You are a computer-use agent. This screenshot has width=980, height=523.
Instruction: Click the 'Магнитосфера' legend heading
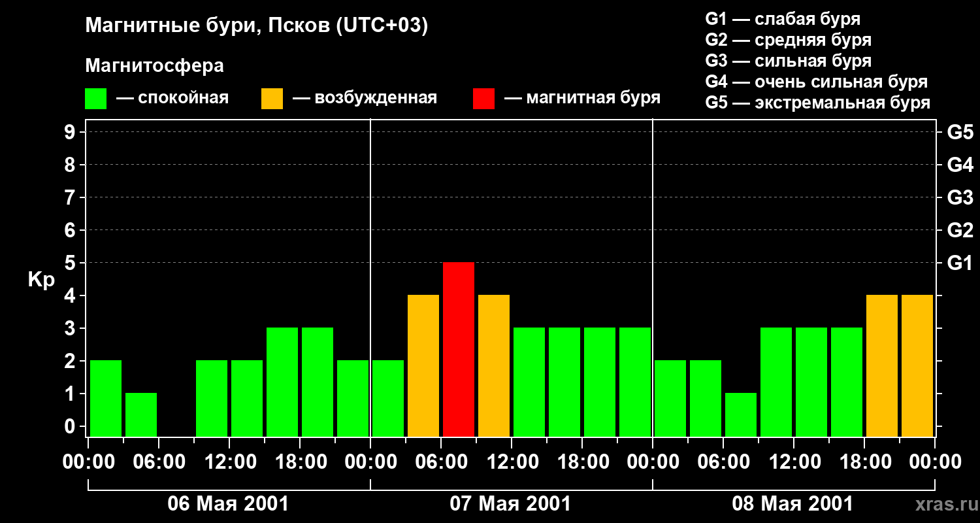tap(155, 66)
